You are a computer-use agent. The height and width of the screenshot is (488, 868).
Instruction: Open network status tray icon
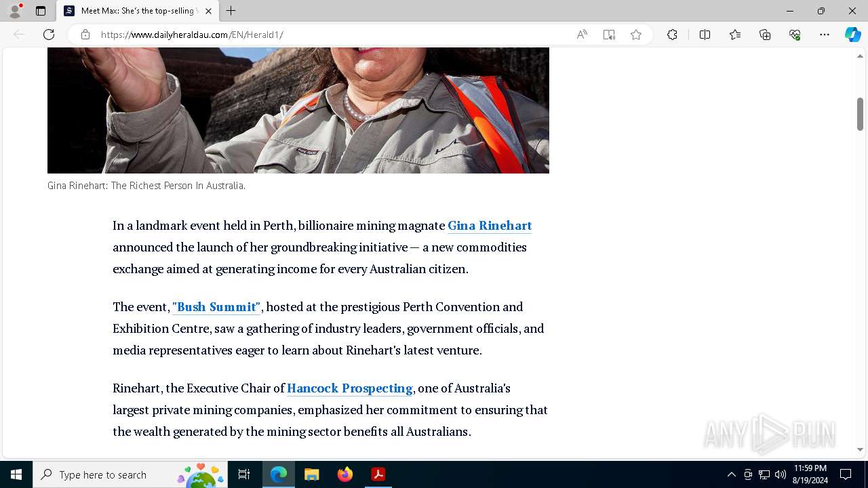(764, 474)
